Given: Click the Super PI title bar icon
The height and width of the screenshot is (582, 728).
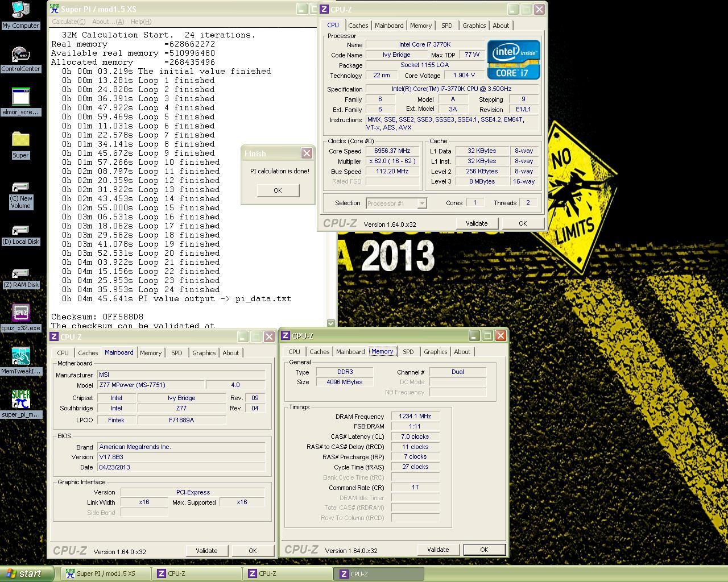Looking at the screenshot, I should pos(55,9).
